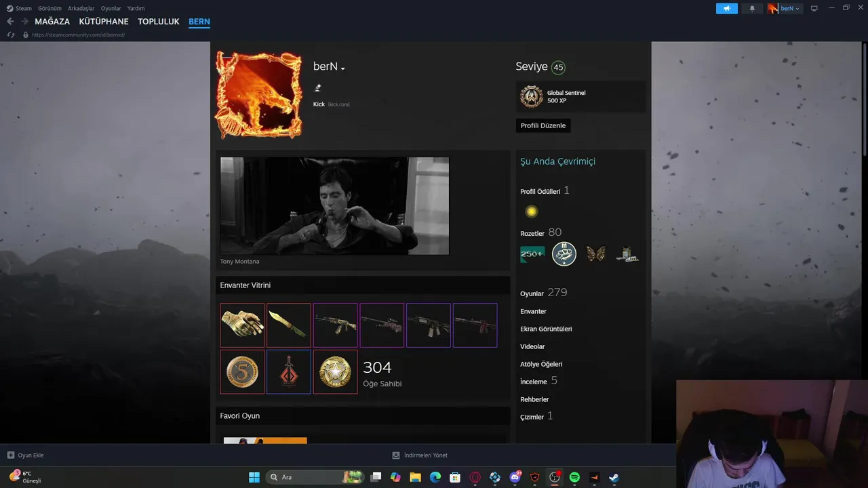The height and width of the screenshot is (488, 868).
Task: Click the gavel icon under profile name
Action: [317, 87]
